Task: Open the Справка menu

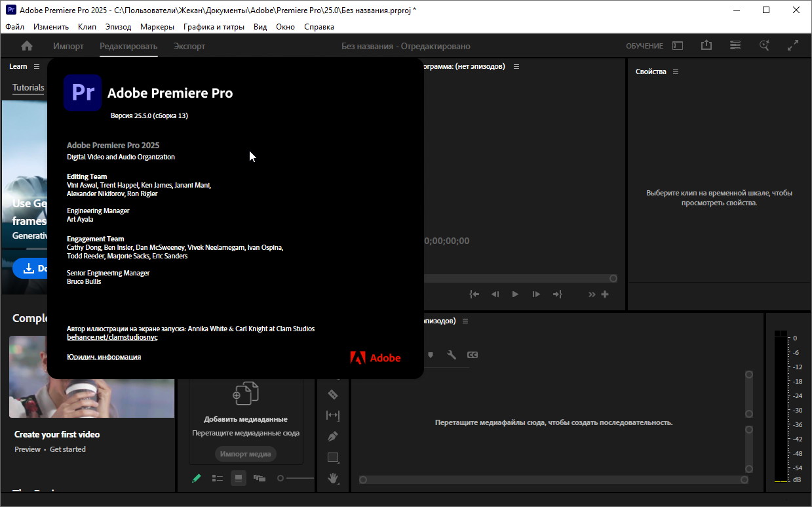Action: [x=319, y=27]
